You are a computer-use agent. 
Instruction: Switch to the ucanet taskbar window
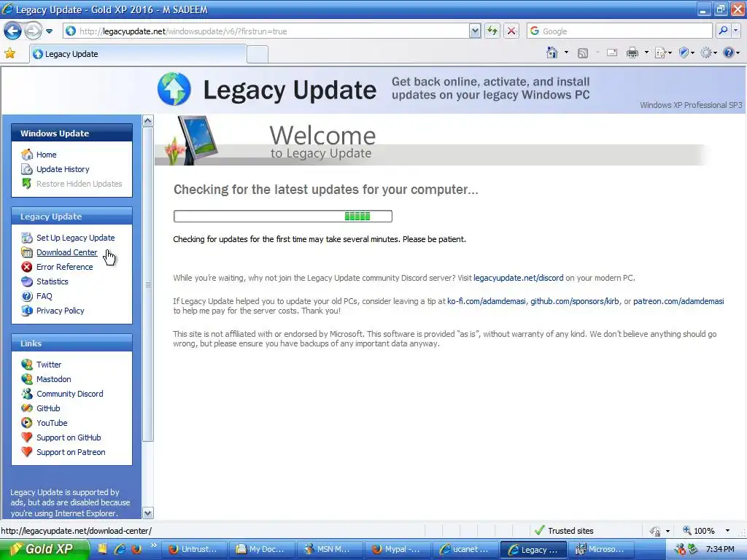tap(465, 550)
